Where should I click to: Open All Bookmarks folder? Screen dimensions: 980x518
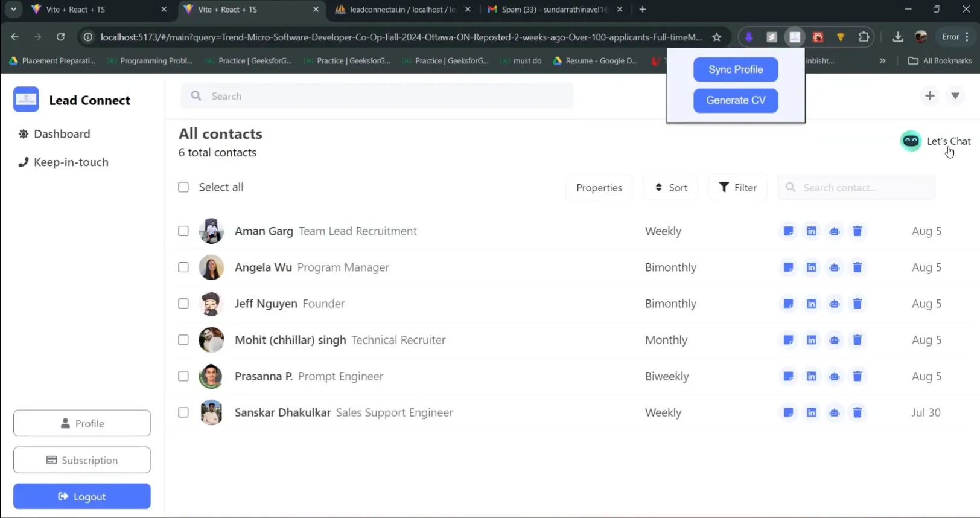pos(940,60)
